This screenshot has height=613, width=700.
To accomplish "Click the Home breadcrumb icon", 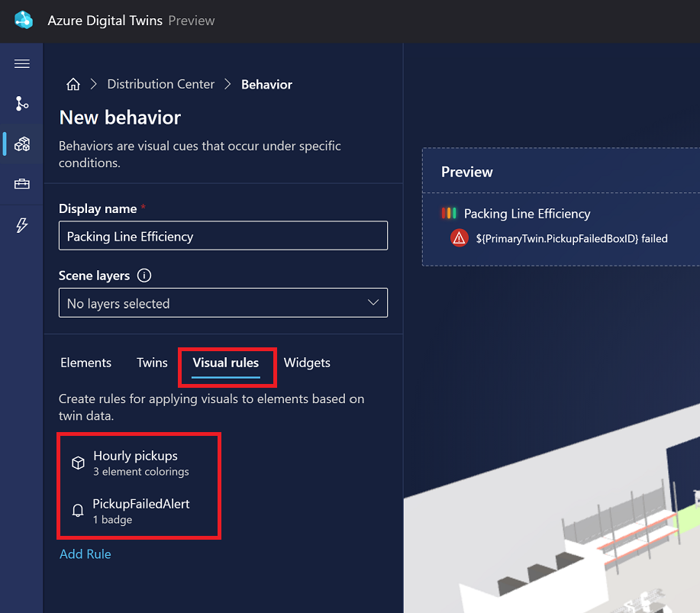I will (73, 84).
